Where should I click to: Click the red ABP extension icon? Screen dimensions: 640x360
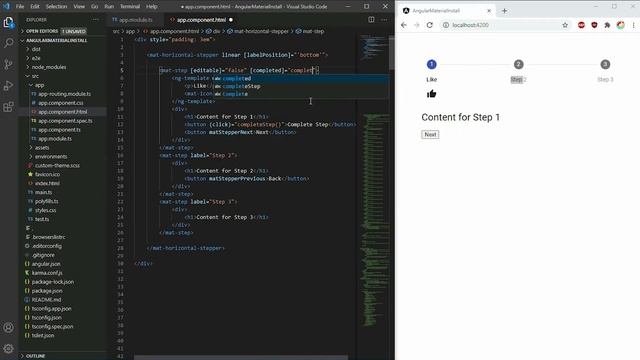coord(581,25)
